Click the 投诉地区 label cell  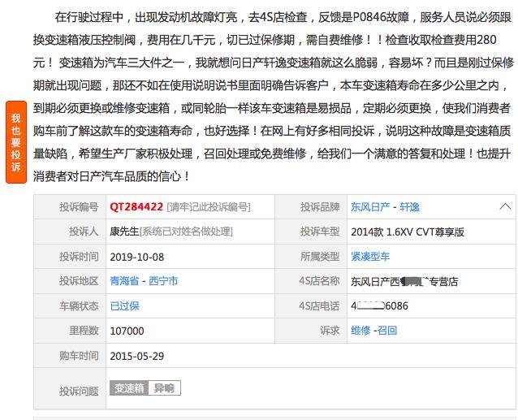(70, 281)
